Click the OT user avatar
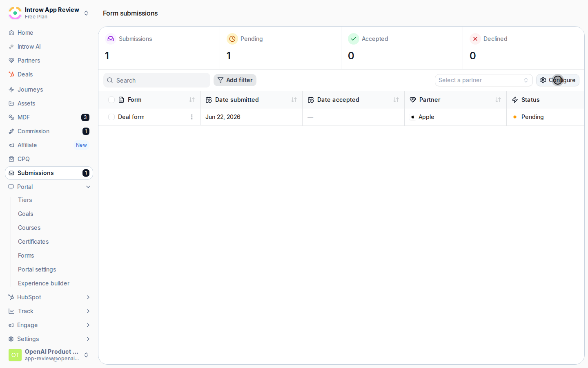 pyautogui.click(x=15, y=355)
